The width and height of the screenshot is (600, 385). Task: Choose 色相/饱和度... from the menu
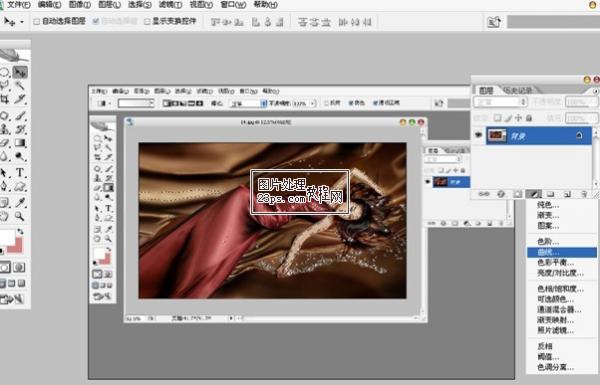click(562, 289)
